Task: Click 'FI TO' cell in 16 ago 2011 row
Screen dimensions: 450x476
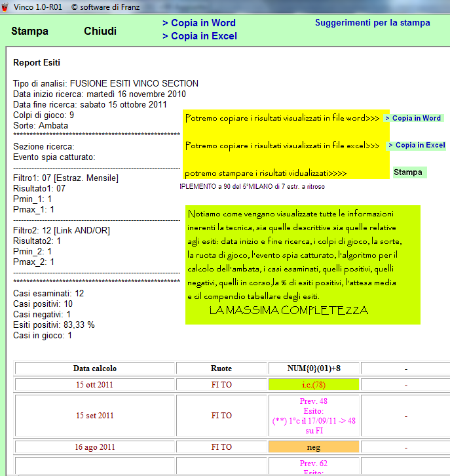Action: 221,447
